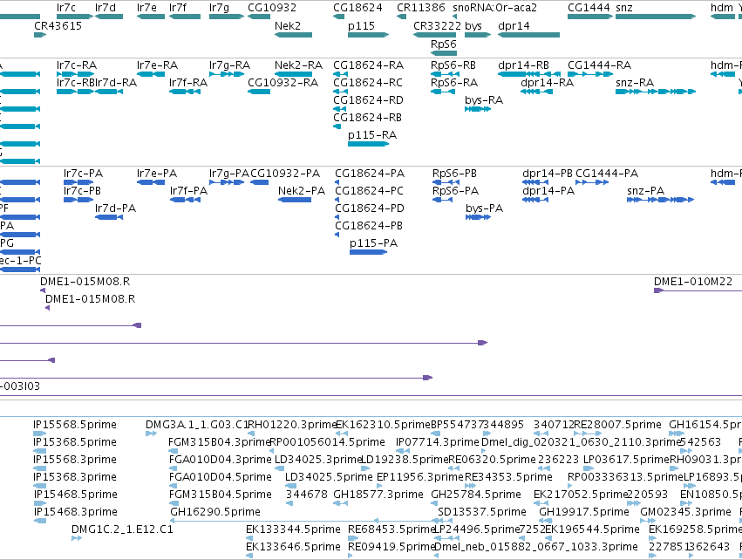Click the GH16290.5prime EST label
742x560 pixels.
215,512
